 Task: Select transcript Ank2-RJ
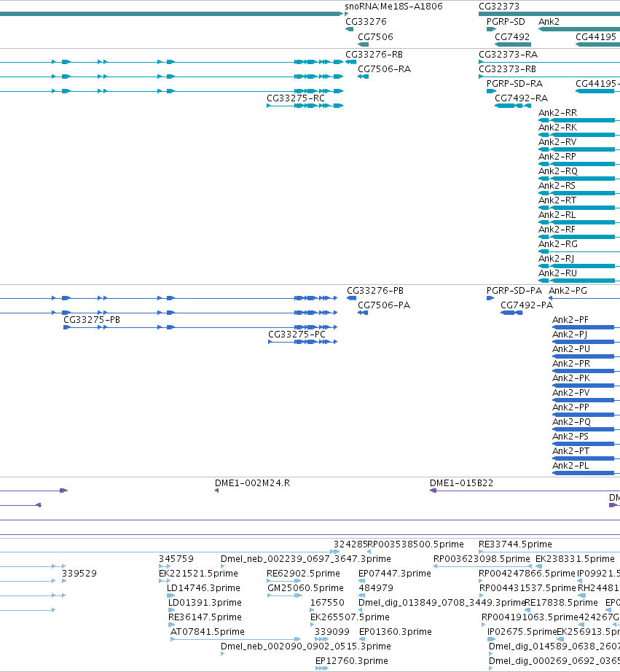pyautogui.click(x=556, y=259)
